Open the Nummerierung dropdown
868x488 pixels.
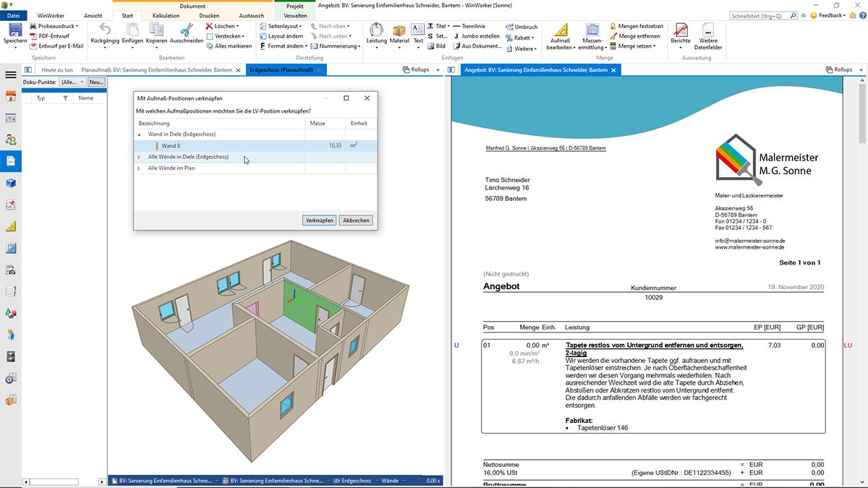[336, 46]
